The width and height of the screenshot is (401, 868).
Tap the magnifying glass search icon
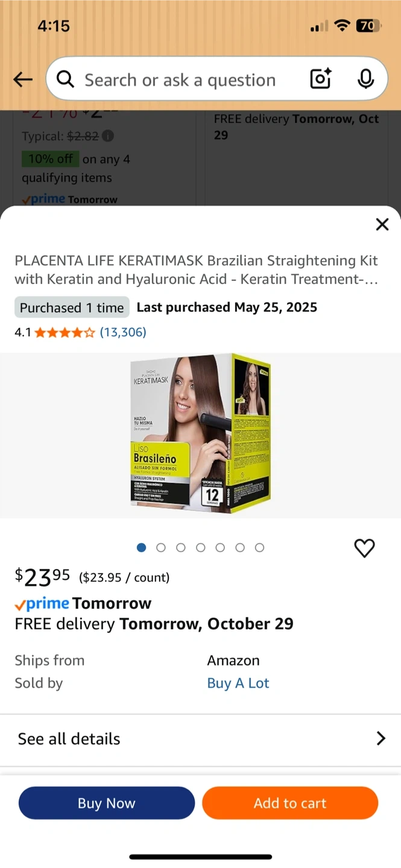pyautogui.click(x=65, y=79)
